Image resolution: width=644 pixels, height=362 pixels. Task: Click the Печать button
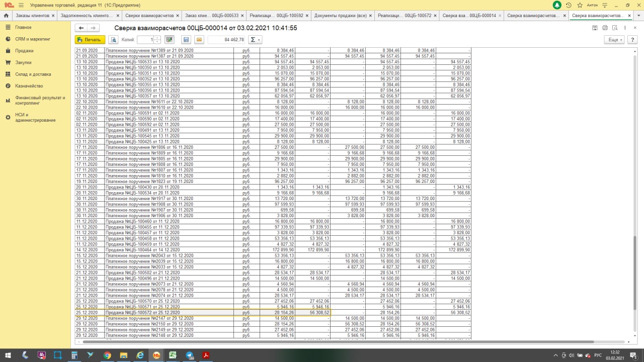(90, 39)
